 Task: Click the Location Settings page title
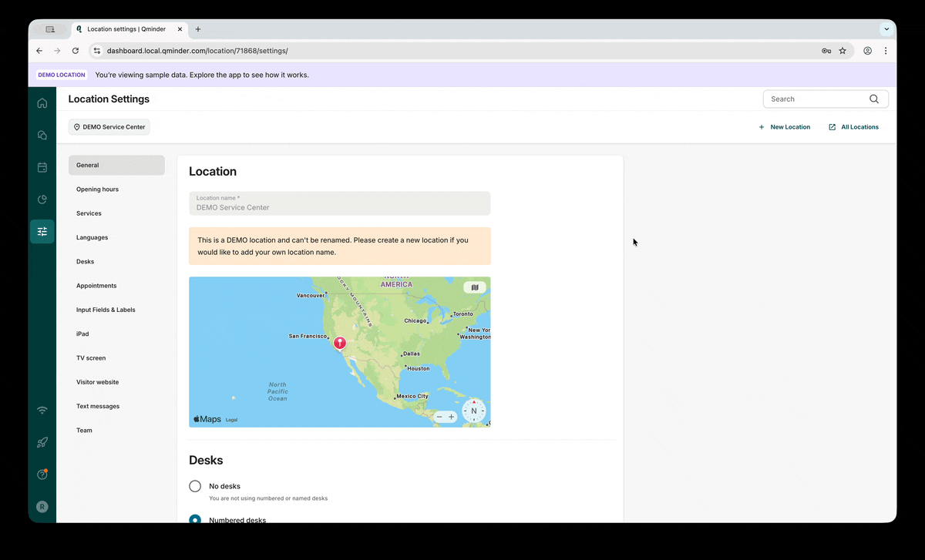pos(109,99)
